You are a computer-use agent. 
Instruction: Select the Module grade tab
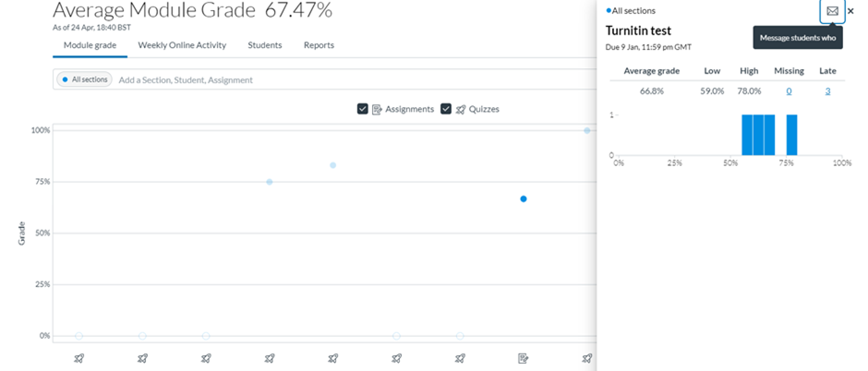coord(90,45)
